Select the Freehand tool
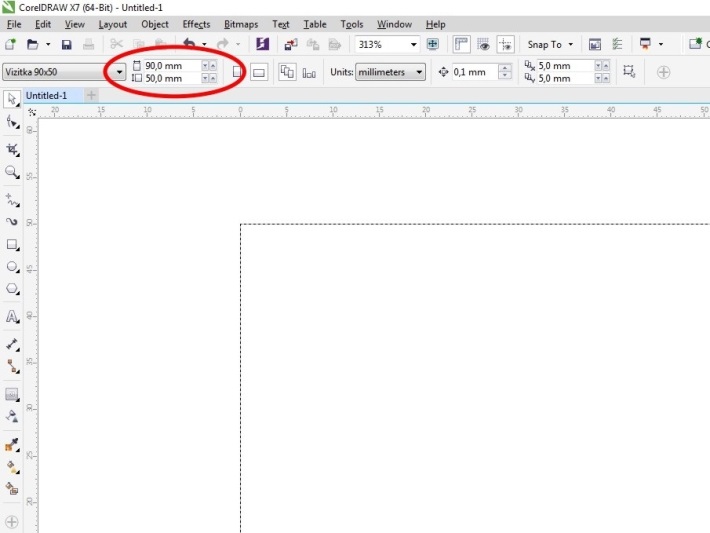The width and height of the screenshot is (710, 533). coord(12,199)
